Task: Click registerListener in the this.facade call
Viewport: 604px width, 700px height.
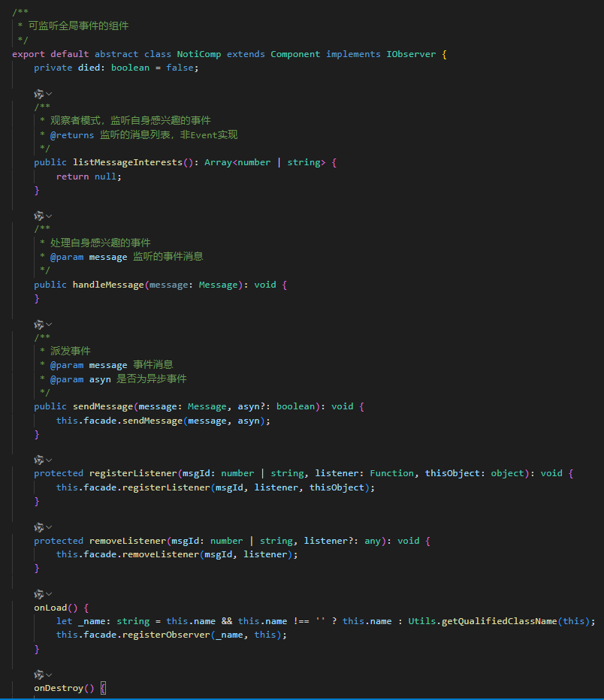Action: [166, 487]
